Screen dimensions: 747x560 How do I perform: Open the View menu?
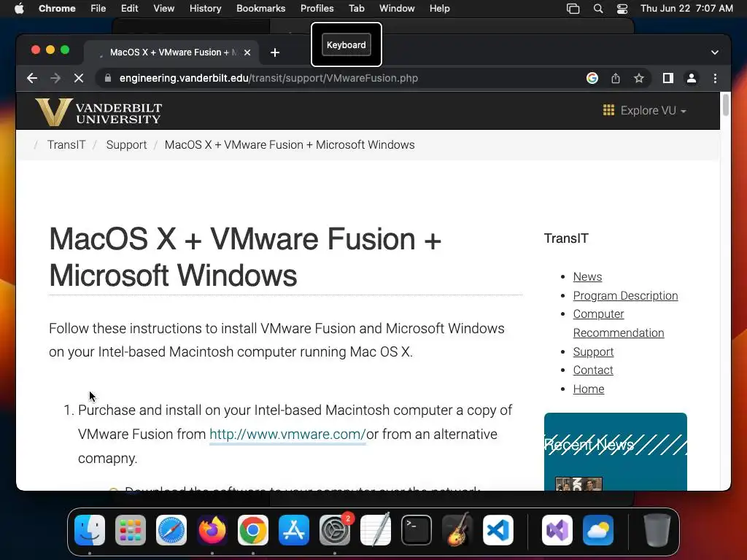coord(164,8)
